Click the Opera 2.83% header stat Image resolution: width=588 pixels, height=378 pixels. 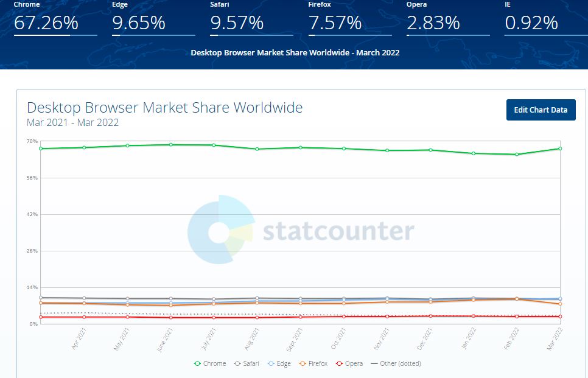(x=433, y=23)
